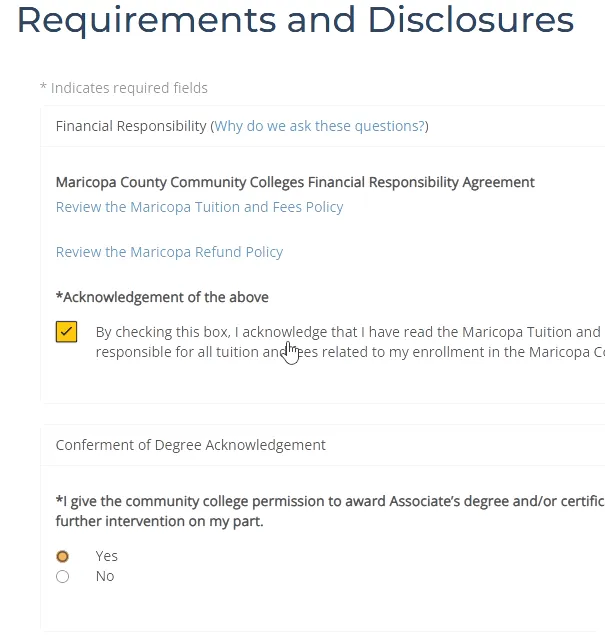Uncheck the yellow acknowledgement checkbox
The width and height of the screenshot is (605, 635).
pos(66,332)
